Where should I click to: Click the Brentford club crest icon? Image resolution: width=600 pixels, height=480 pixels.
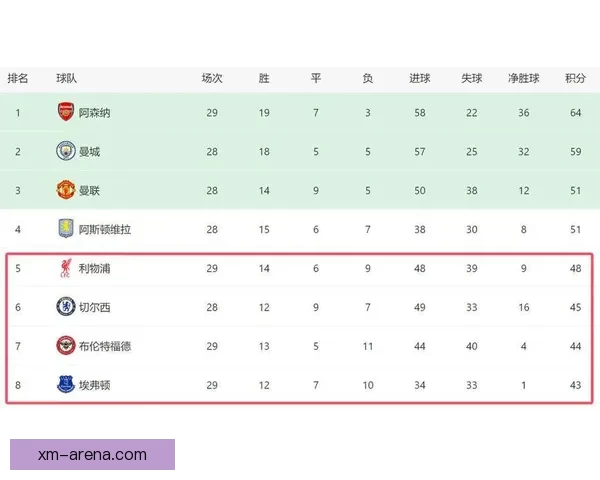65,346
